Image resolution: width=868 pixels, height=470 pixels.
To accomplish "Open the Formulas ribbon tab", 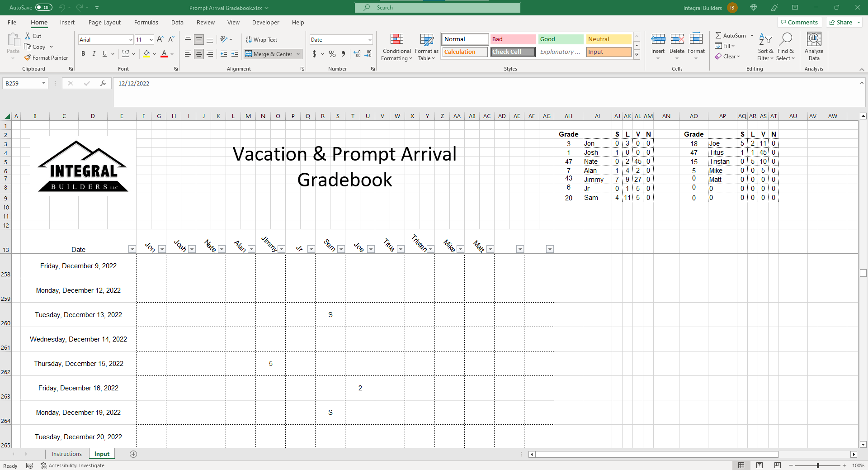I will coord(146,22).
